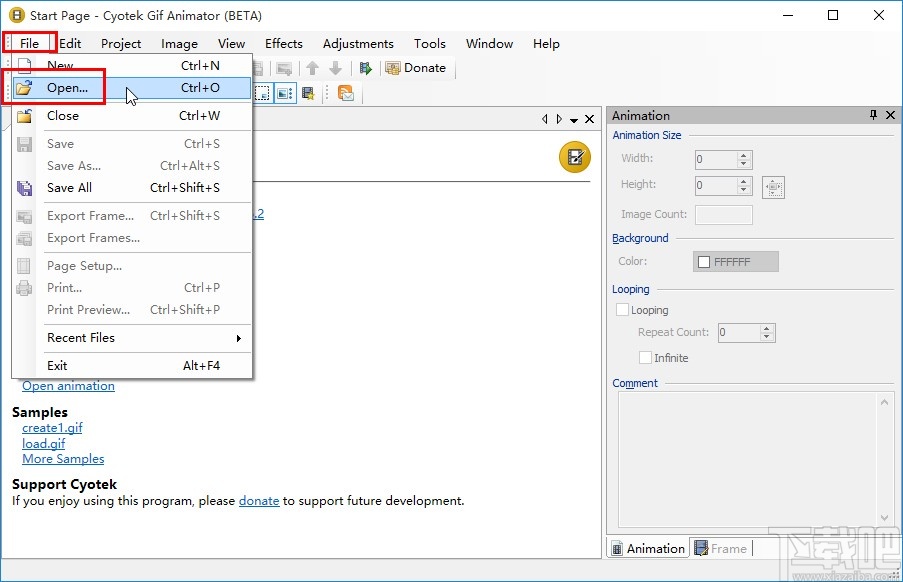Viewport: 903px width, 582px height.
Task: Click the Save As... menu entry
Action: [x=131, y=166]
